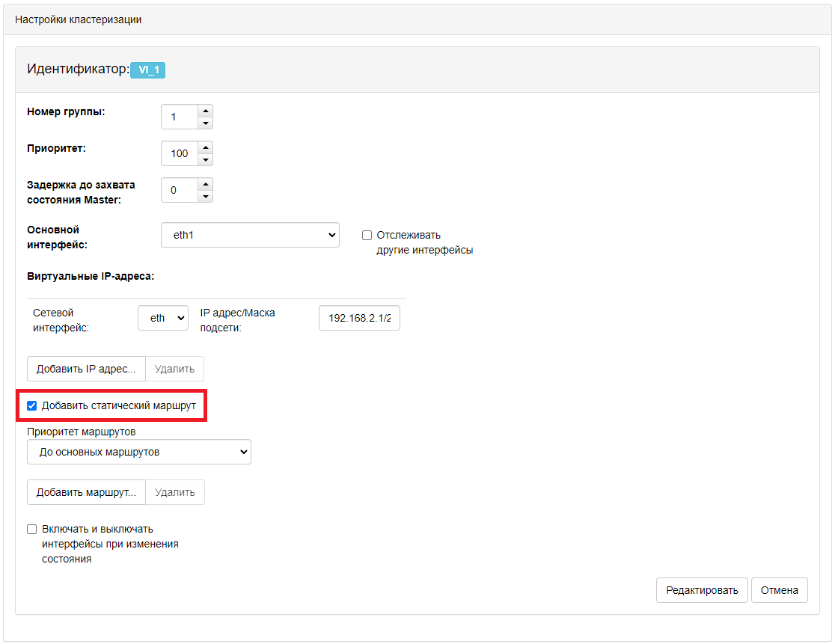Toggle Включать и выключать интерфейсы checkbox
Viewport: 835px width, 644px height.
32,529
